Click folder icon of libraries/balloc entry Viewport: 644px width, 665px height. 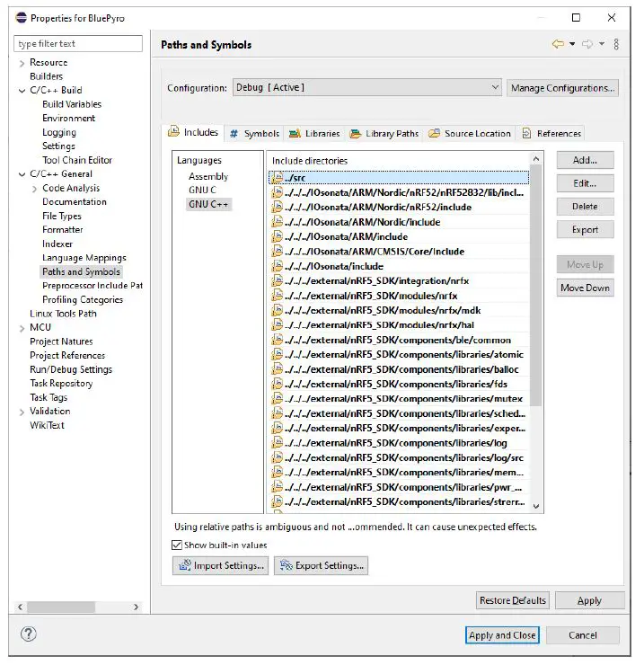click(x=277, y=369)
